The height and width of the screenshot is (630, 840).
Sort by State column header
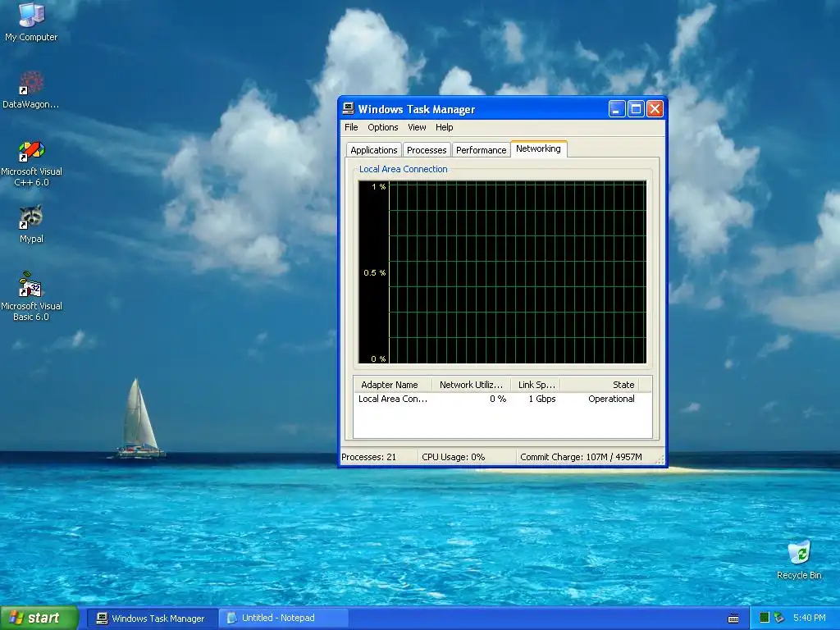[x=600, y=385]
